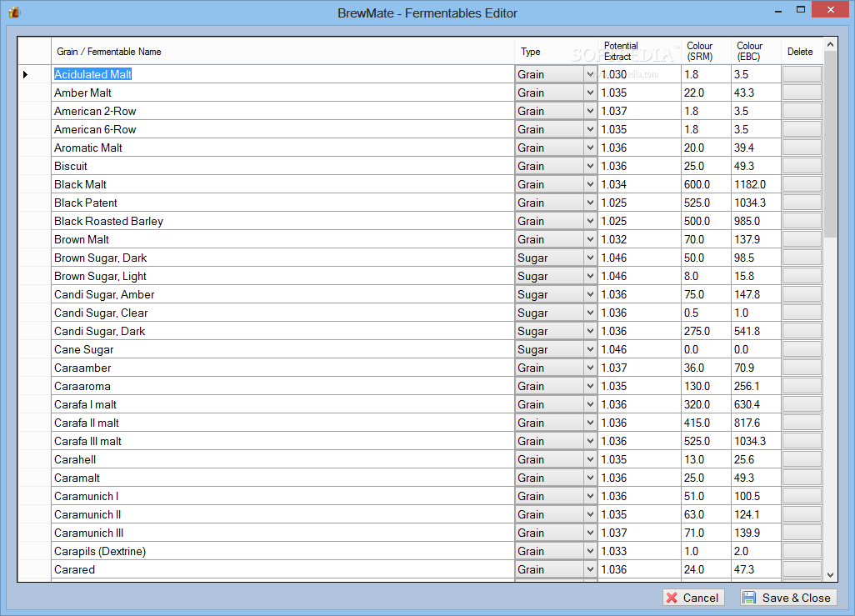Click the Biscuit name cell

[x=282, y=167]
